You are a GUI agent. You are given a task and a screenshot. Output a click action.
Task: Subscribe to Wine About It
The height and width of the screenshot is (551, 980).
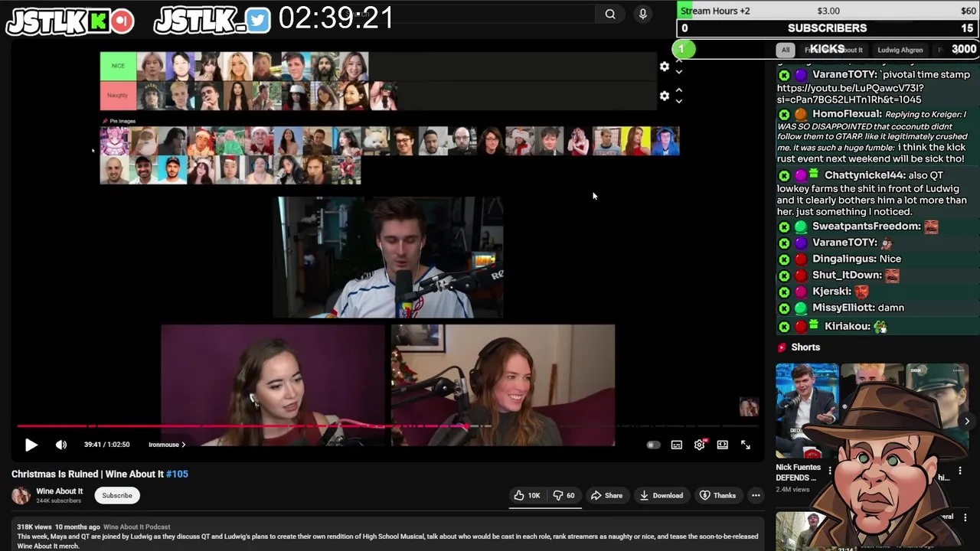point(117,495)
